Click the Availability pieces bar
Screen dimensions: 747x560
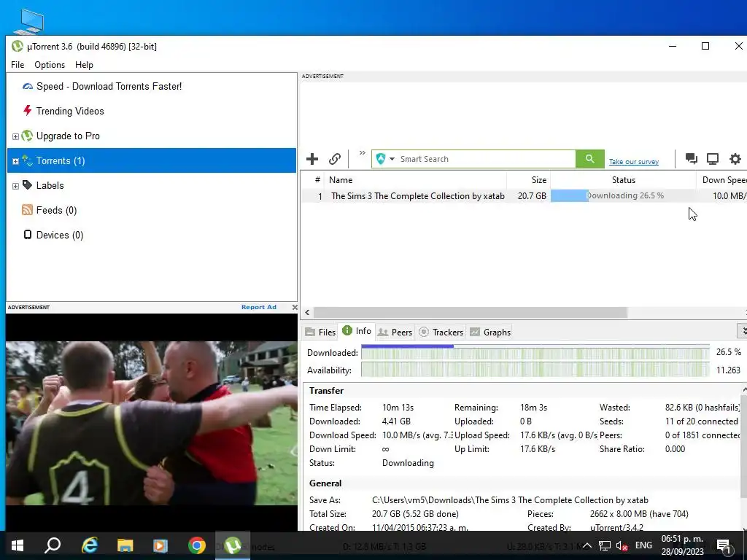[535, 370]
